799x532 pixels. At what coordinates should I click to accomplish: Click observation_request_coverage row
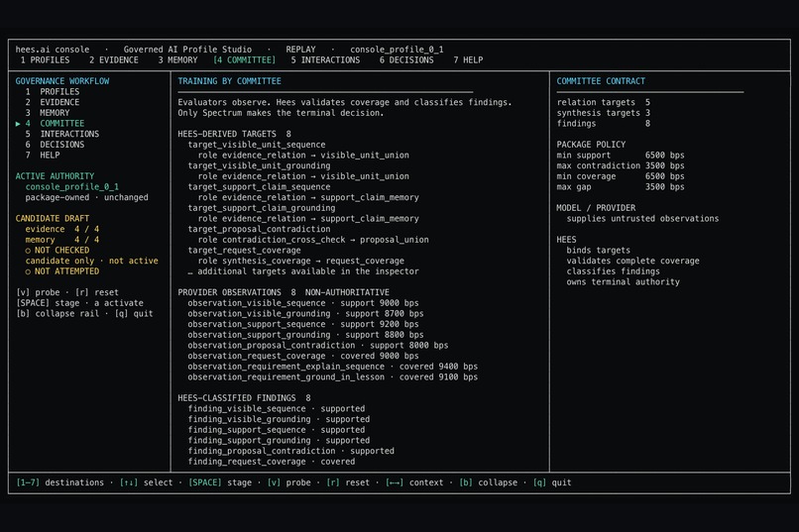point(303,356)
